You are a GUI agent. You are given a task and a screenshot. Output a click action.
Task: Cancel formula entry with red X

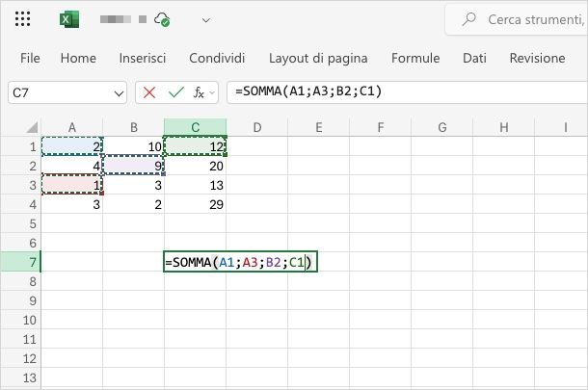pos(149,92)
